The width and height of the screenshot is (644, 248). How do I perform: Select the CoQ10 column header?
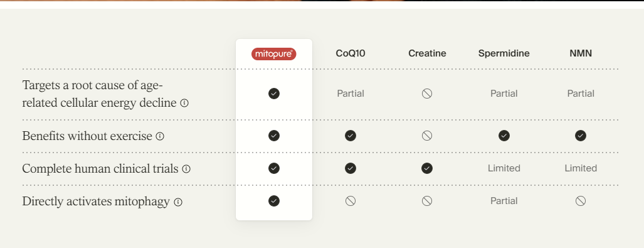[351, 53]
